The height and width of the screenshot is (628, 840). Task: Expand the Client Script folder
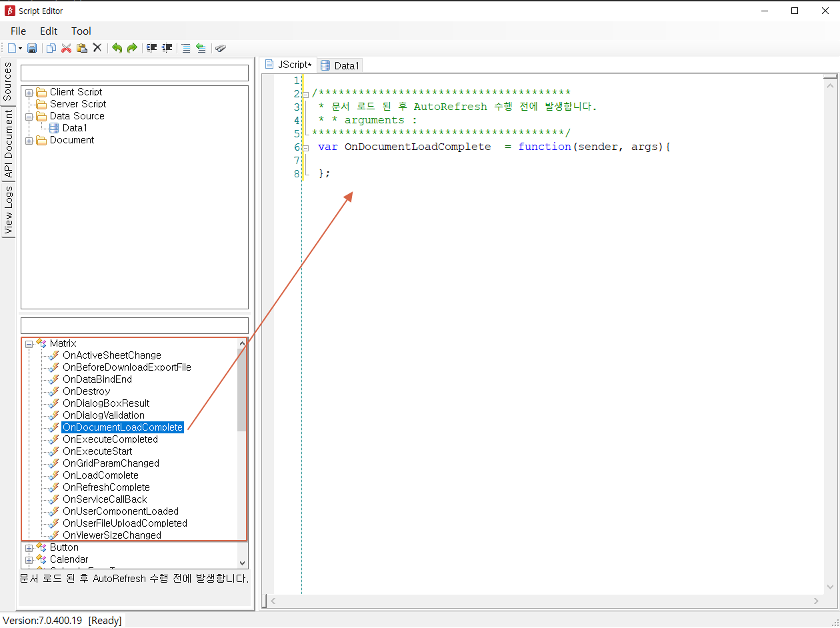[29, 93]
